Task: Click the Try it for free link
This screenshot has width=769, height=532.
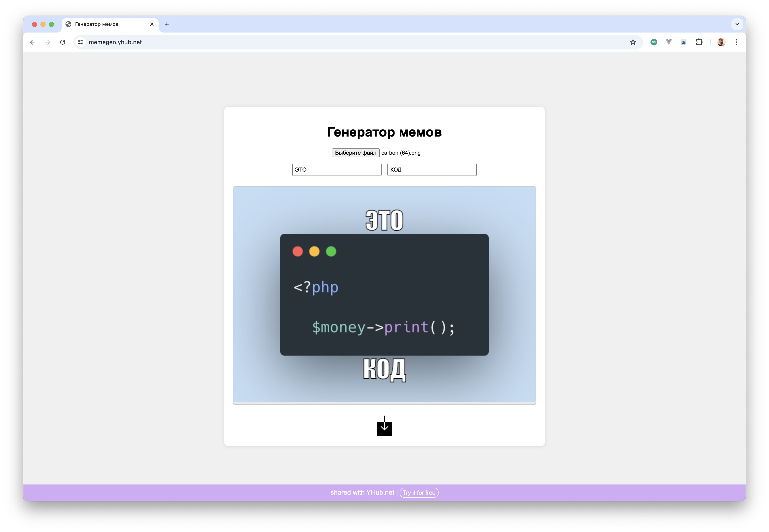Action: point(419,493)
